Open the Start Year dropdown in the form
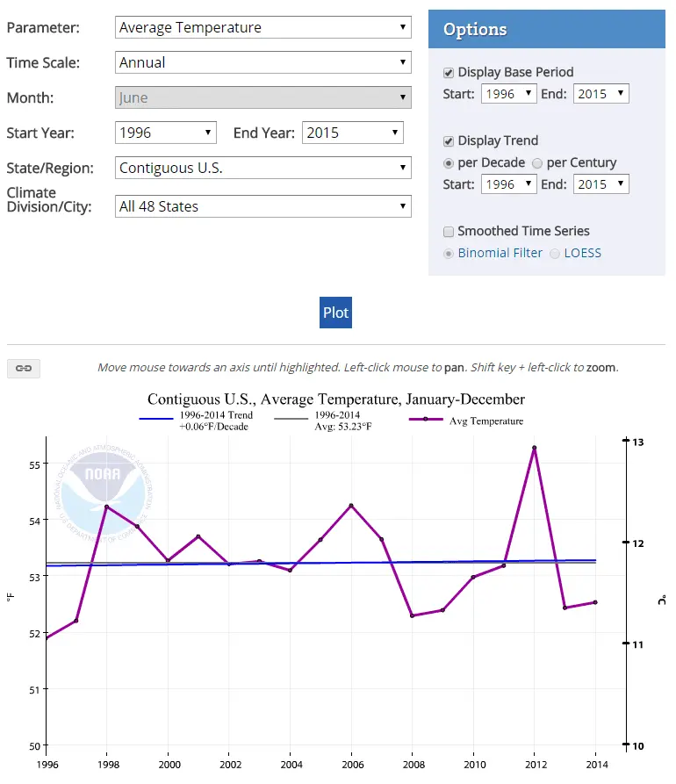The height and width of the screenshot is (784, 676). click(x=166, y=133)
